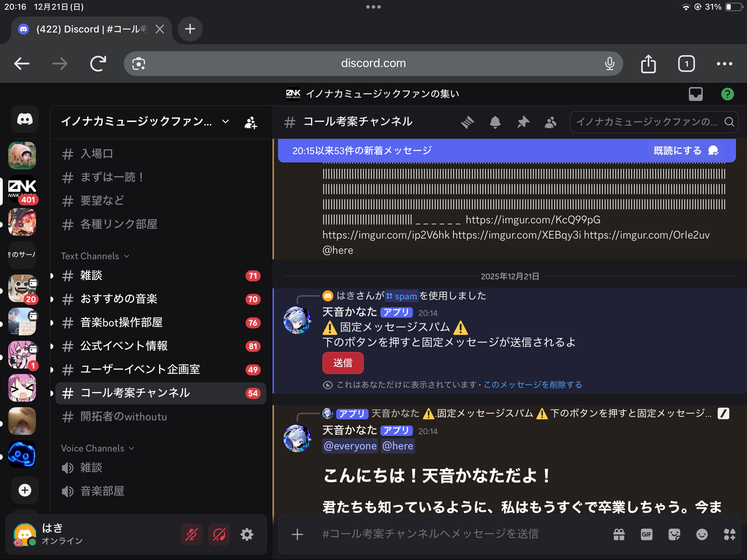Toggle the microphone mute button

[x=191, y=534]
